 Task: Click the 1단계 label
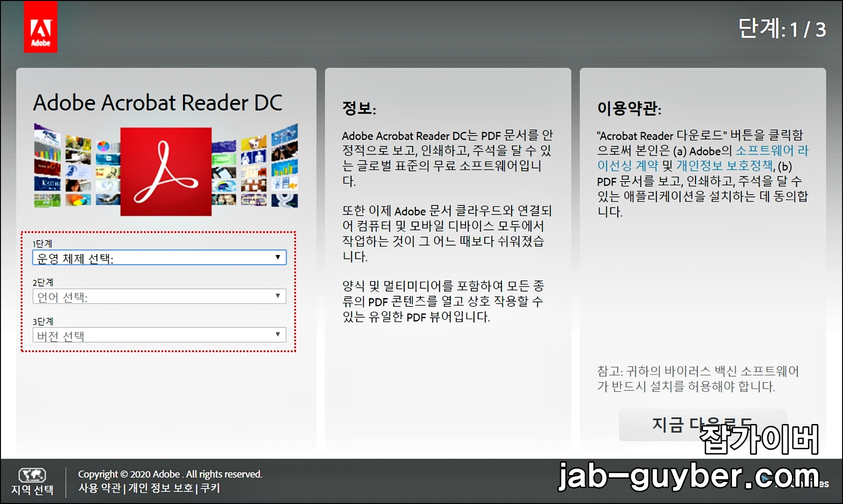click(x=42, y=243)
